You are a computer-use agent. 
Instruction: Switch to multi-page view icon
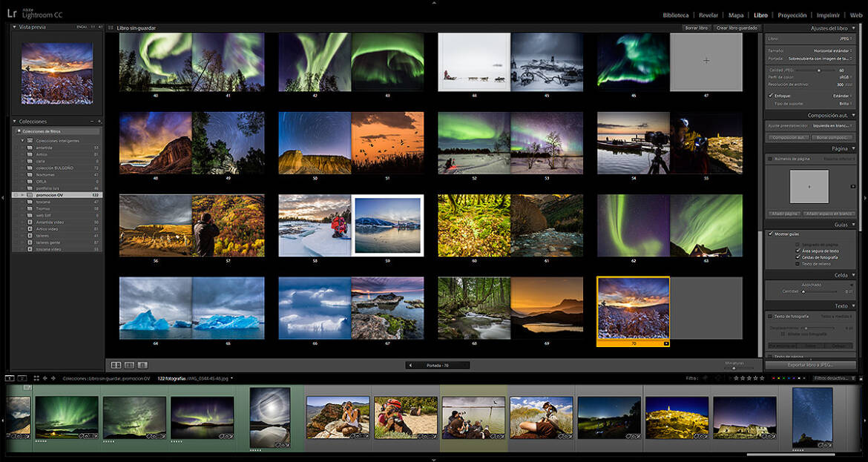tap(116, 365)
